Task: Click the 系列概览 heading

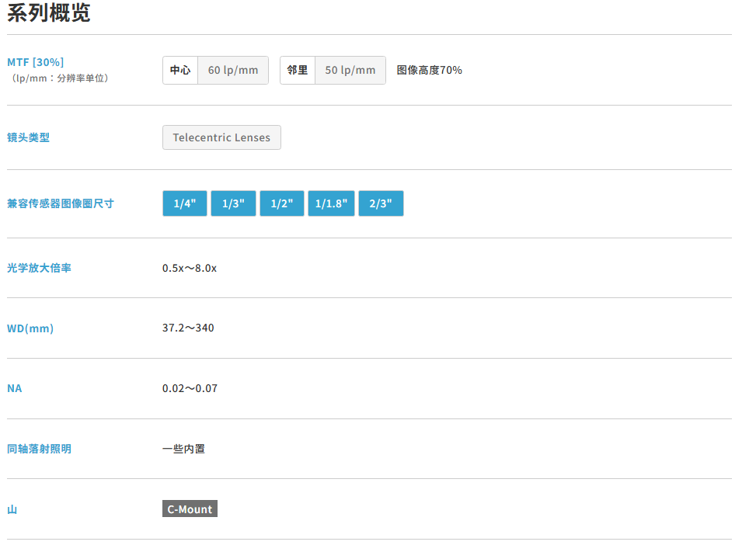Action: (49, 12)
